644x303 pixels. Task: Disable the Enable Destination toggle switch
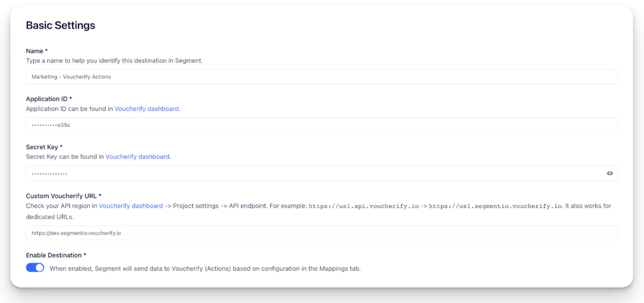click(35, 268)
